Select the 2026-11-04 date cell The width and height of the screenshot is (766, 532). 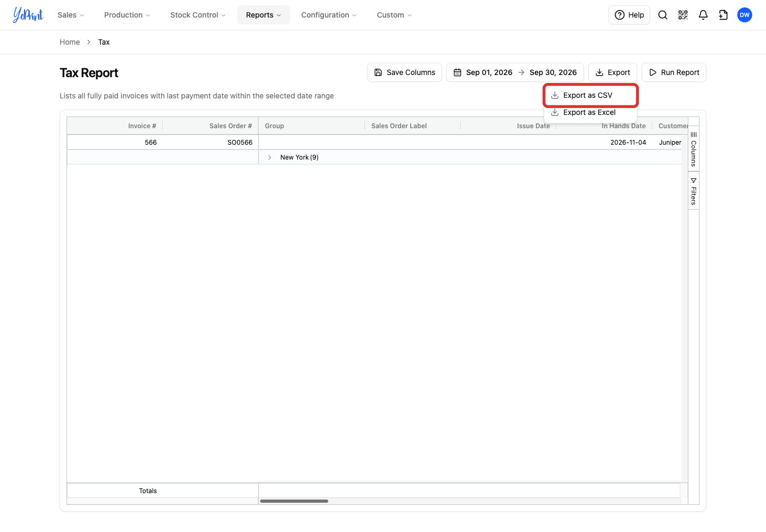[604, 143]
